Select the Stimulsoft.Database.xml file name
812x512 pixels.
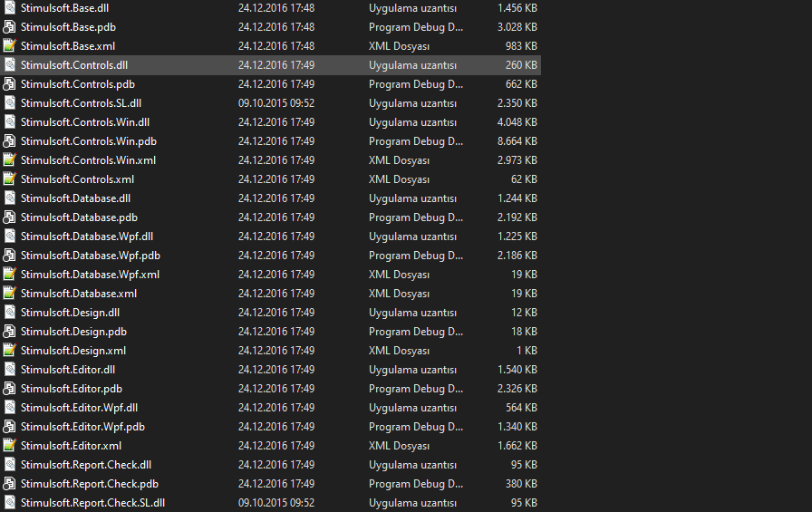click(79, 294)
